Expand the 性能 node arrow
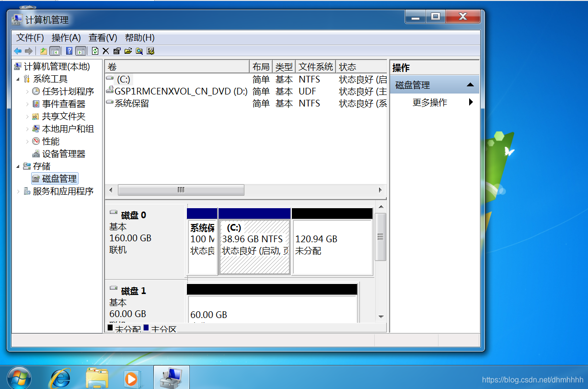 click(x=27, y=141)
